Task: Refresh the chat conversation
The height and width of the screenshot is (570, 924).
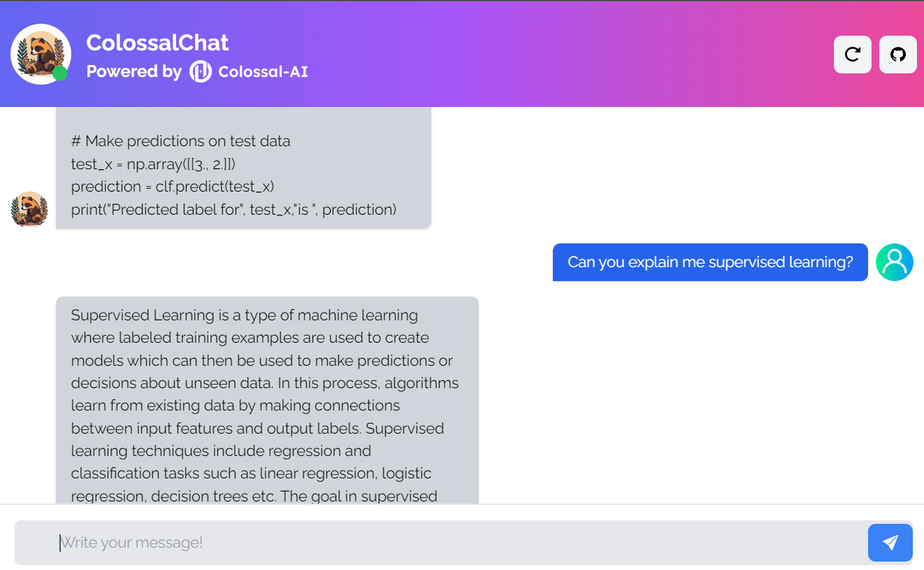Action: pos(852,54)
